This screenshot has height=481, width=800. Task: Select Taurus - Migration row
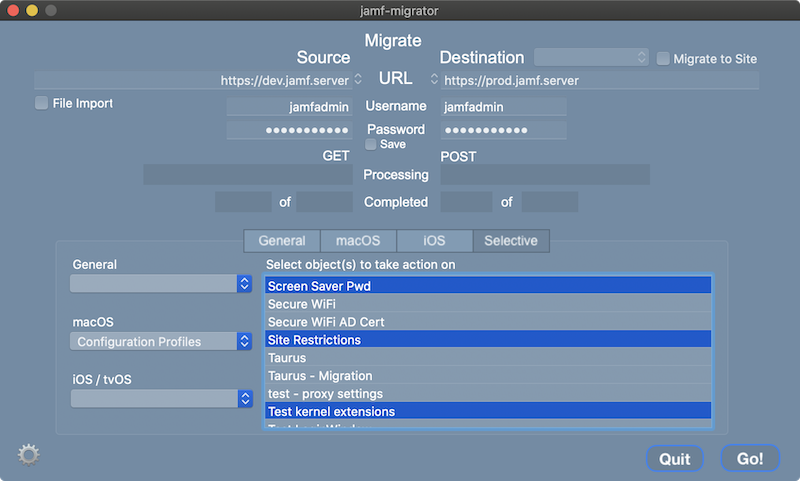pos(488,375)
